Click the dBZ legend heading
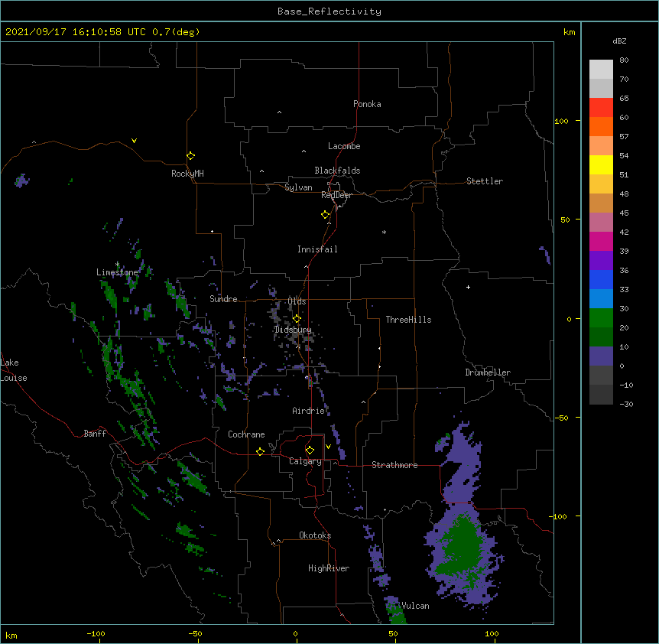The image size is (659, 644). pos(619,41)
